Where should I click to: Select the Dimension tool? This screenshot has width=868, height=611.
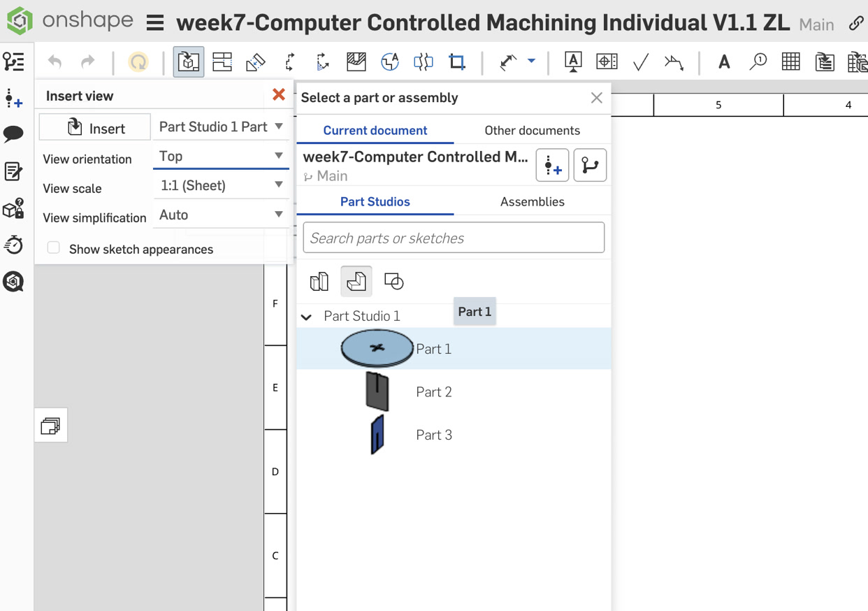(x=508, y=62)
